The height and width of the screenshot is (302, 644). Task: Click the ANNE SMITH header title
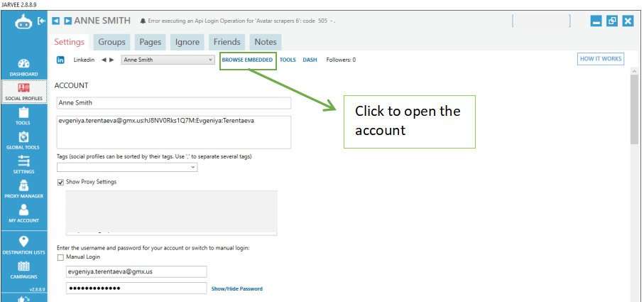pos(102,21)
